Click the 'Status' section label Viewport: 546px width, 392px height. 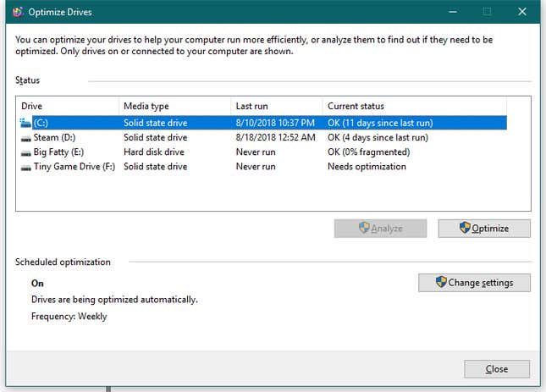pyautogui.click(x=27, y=80)
